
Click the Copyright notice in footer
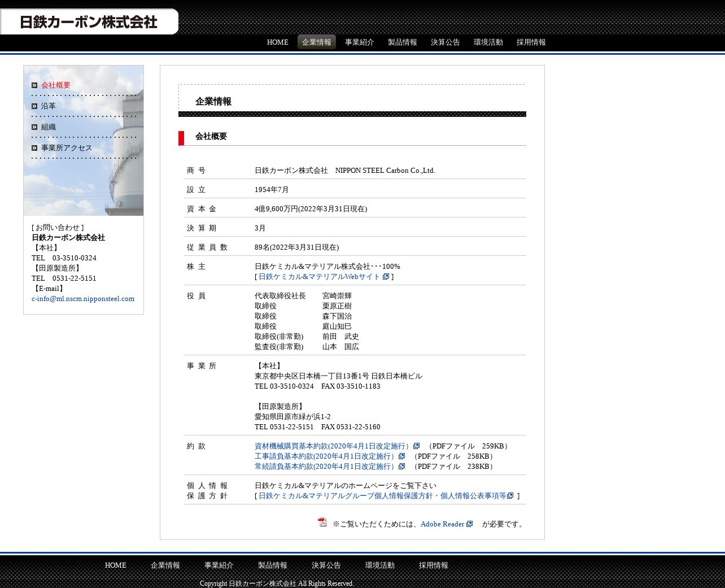tap(277, 583)
